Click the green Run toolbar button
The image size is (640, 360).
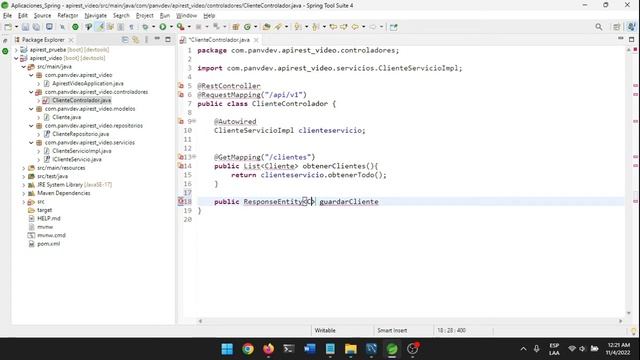pyautogui.click(x=163, y=27)
